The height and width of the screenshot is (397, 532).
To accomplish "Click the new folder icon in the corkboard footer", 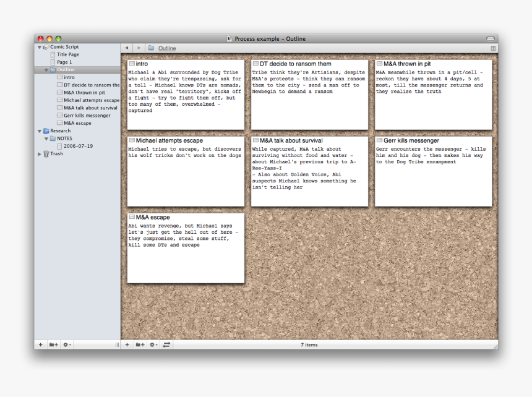I will point(140,344).
